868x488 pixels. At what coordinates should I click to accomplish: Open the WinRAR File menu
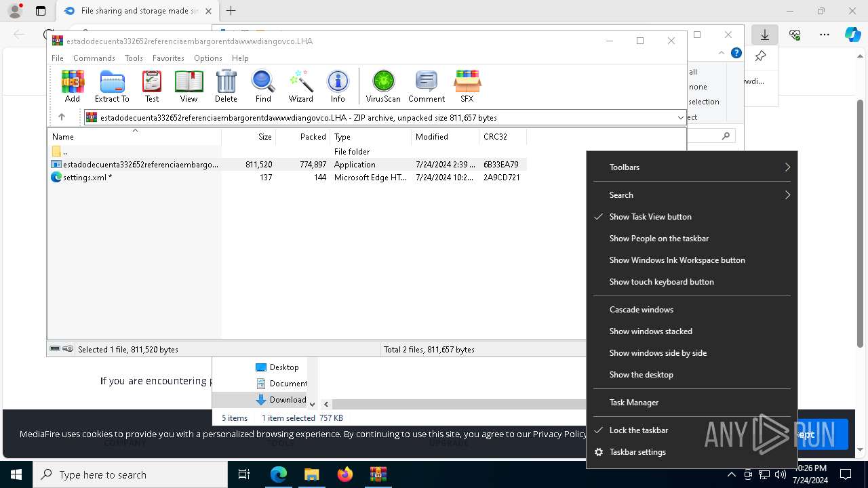point(58,58)
